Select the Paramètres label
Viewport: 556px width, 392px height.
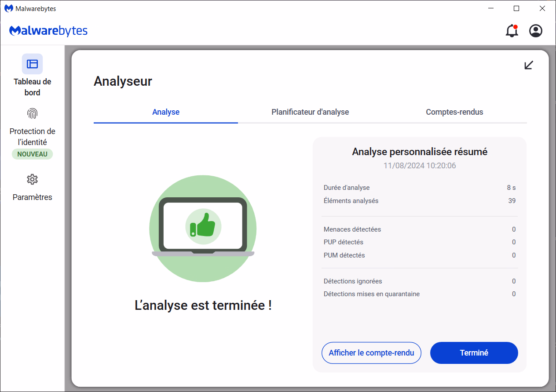click(32, 197)
